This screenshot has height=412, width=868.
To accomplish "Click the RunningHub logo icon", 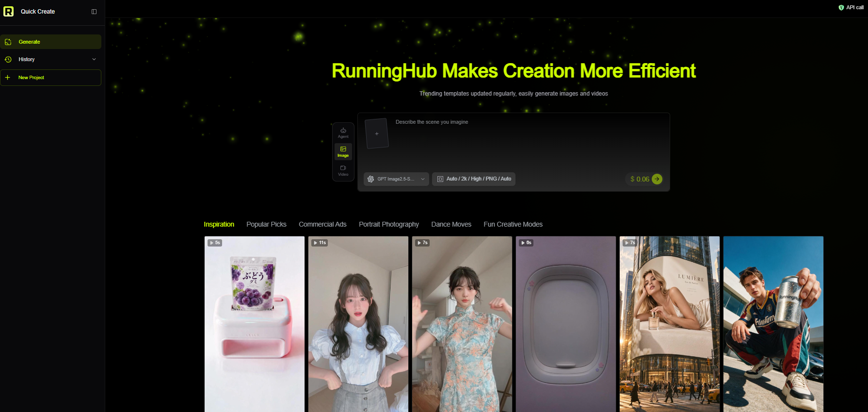I will click(x=9, y=12).
